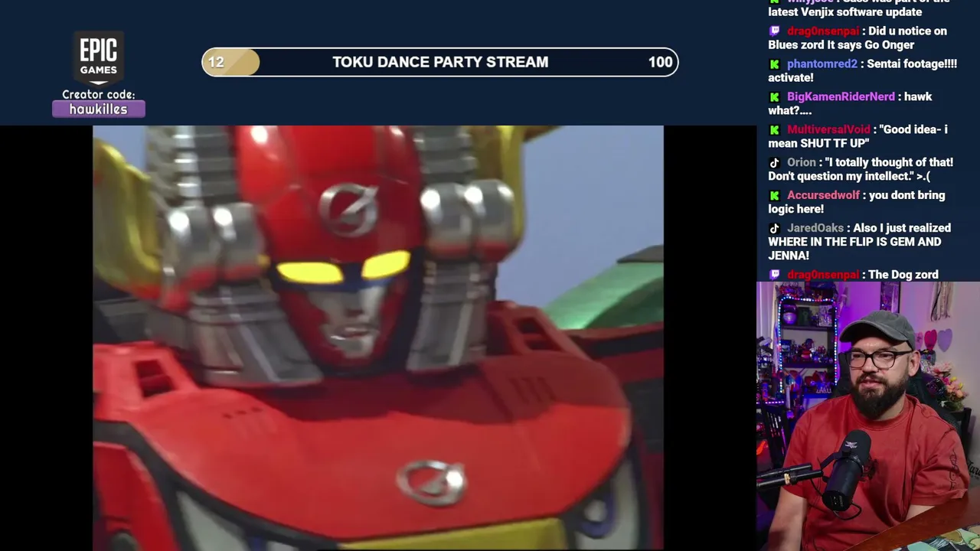Open phantomred2's username in chat
The height and width of the screenshot is (551, 980).
coord(822,64)
